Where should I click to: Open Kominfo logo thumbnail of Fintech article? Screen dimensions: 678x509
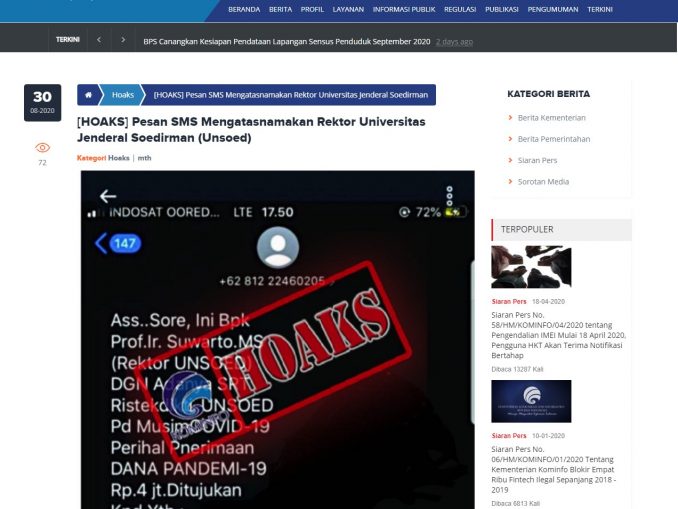531,401
